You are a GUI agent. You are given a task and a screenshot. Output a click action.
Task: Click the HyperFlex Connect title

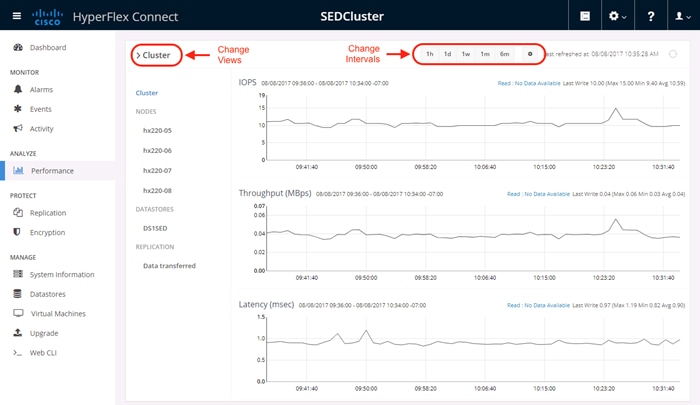pyautogui.click(x=125, y=17)
